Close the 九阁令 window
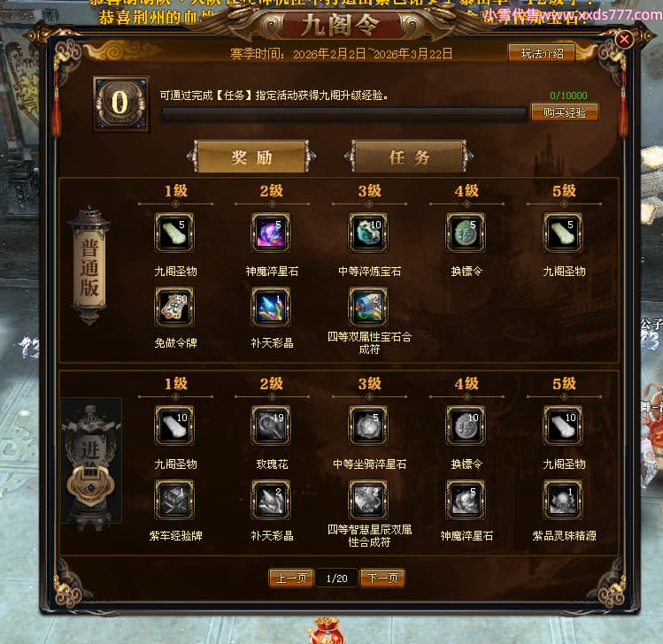Viewport: 663px width, 644px height. pyautogui.click(x=624, y=40)
